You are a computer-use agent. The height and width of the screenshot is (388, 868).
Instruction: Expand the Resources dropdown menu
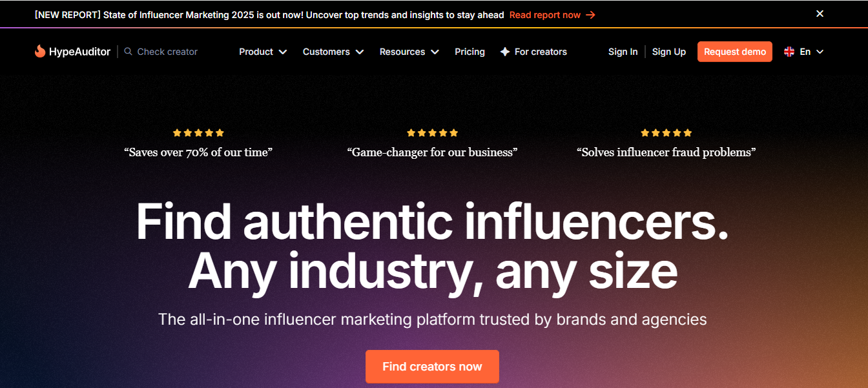(409, 52)
